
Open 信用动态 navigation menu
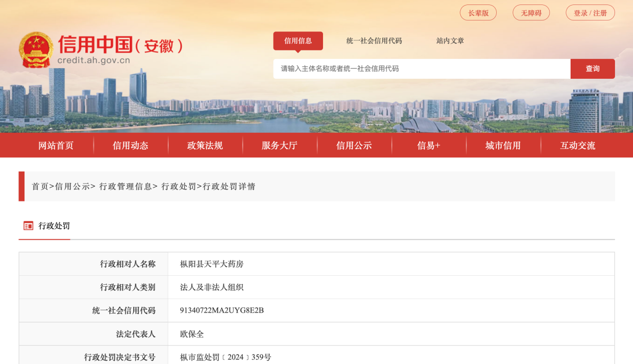130,146
